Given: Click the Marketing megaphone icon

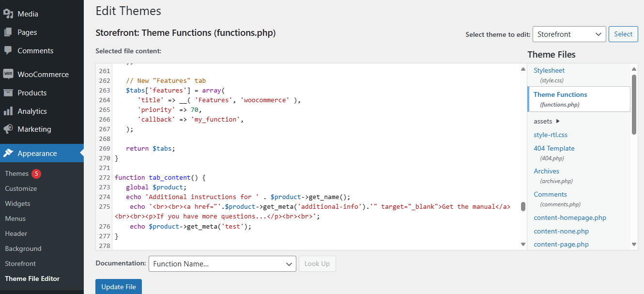Looking at the screenshot, I should pyautogui.click(x=8, y=129).
